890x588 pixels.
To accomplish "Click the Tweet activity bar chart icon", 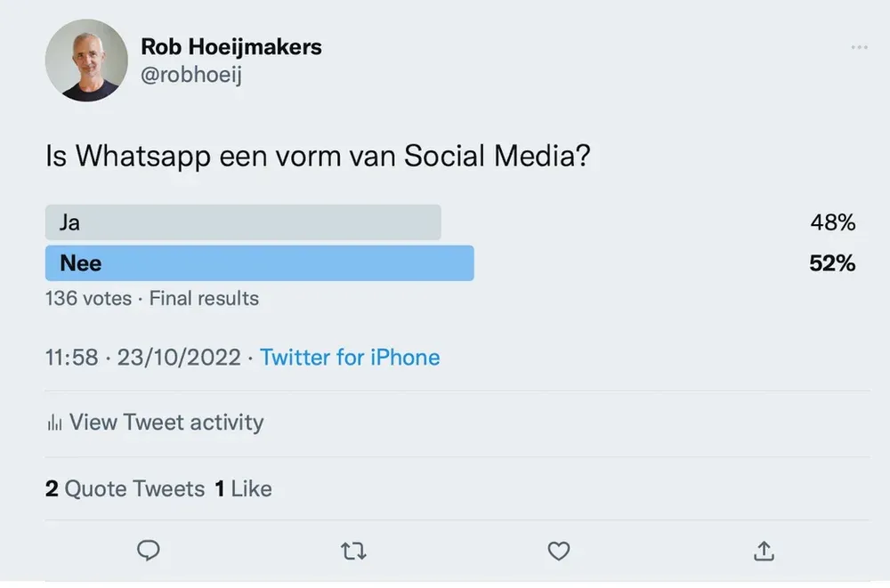I will (x=53, y=423).
